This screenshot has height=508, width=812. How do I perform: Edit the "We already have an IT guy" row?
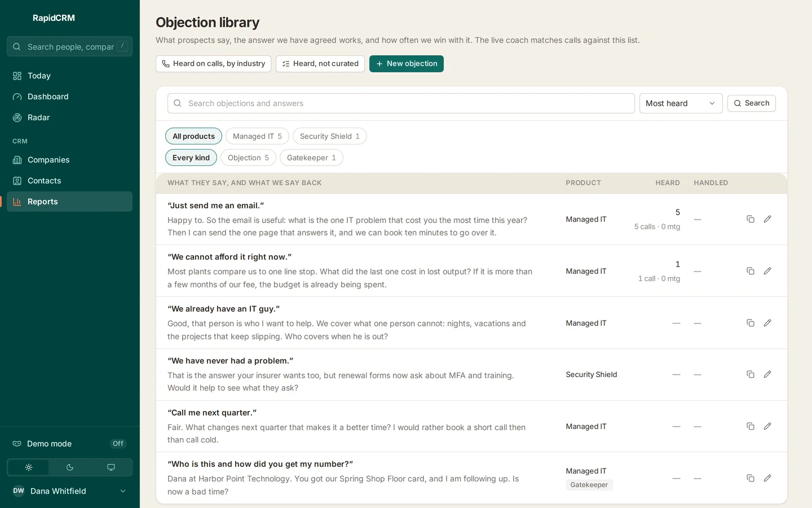click(x=767, y=323)
